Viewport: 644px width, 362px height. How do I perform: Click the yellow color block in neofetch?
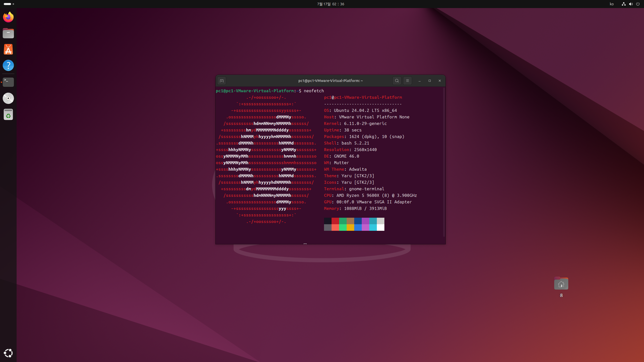pyautogui.click(x=350, y=228)
